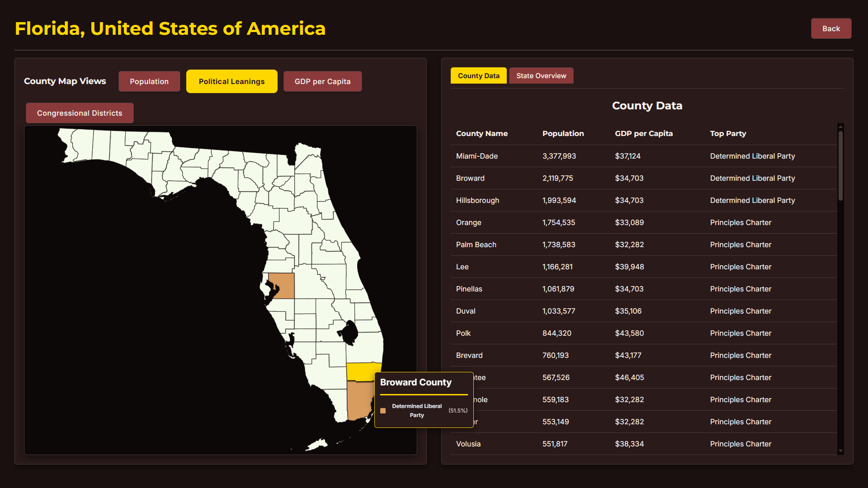Viewport: 868px width, 488px height.
Task: Switch map view to Population
Action: 149,81
